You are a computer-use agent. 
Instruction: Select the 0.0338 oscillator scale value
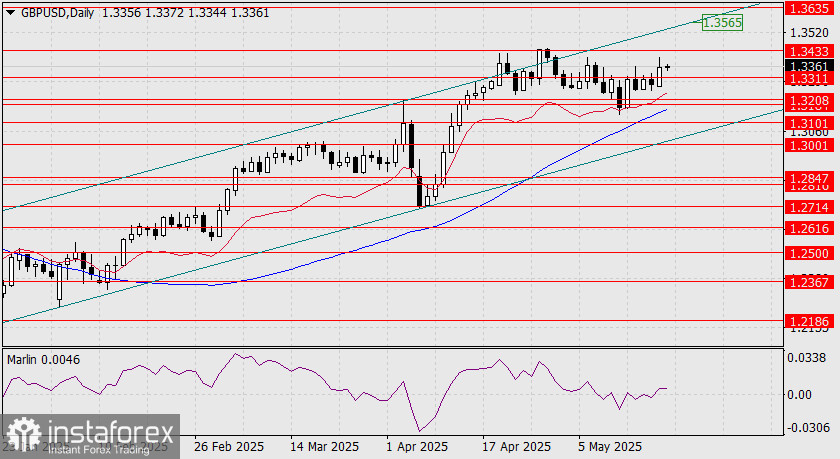pos(807,357)
